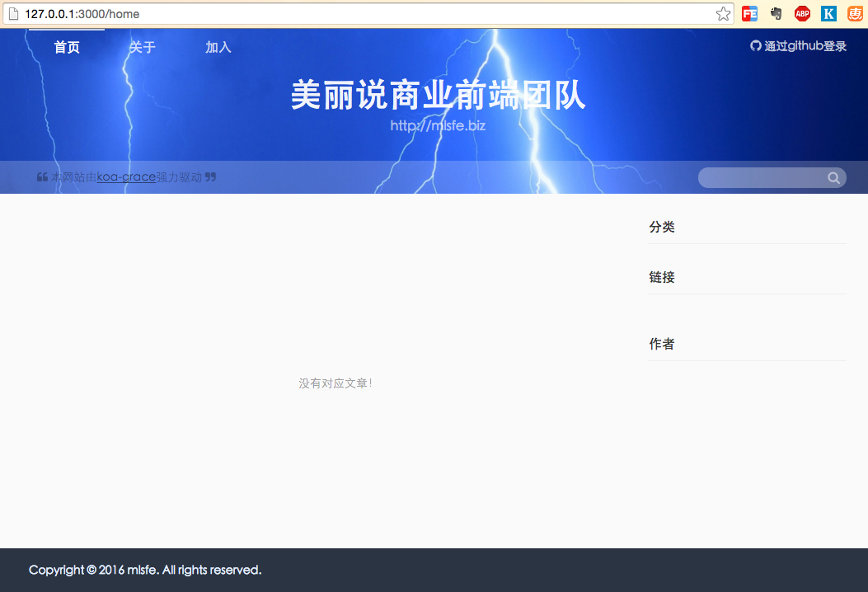The image size is (868, 592).
Task: Open the 加入 nav tab
Action: coord(218,48)
